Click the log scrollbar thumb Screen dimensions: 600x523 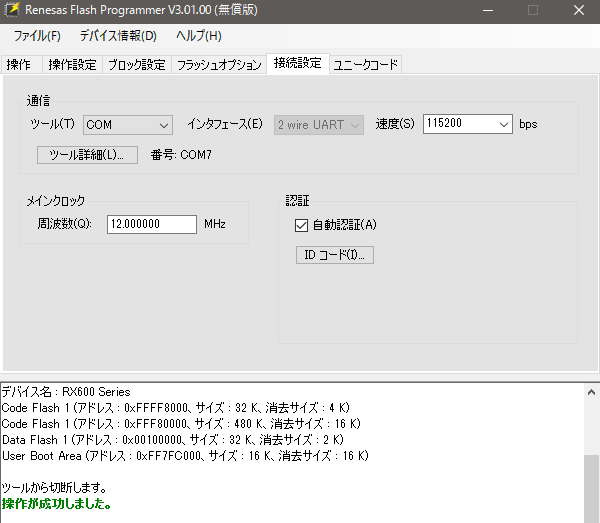(x=591, y=489)
